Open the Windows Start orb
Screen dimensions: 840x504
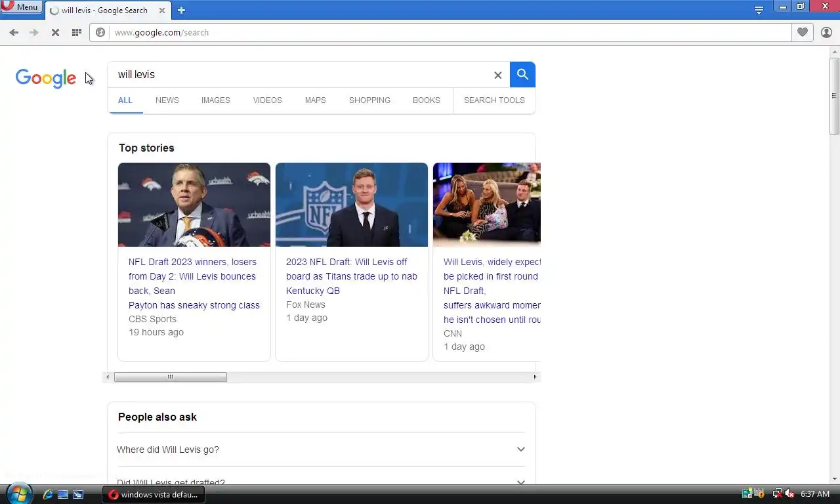point(18,493)
